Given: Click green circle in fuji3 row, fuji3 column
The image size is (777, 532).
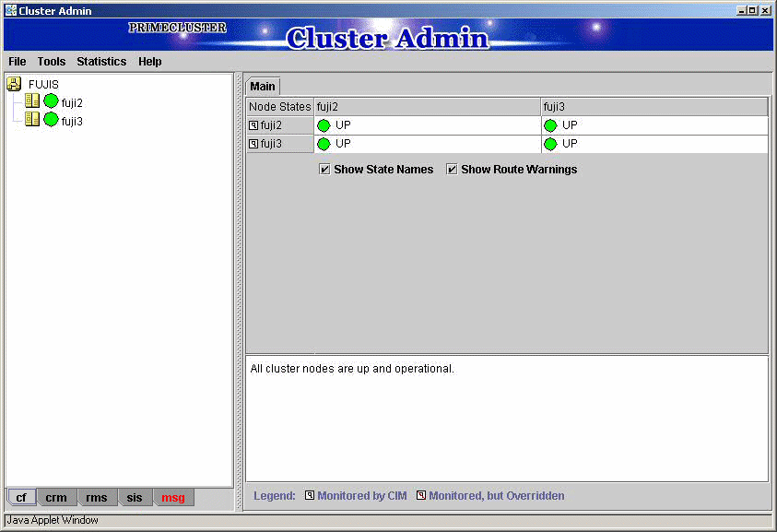Looking at the screenshot, I should click(550, 144).
